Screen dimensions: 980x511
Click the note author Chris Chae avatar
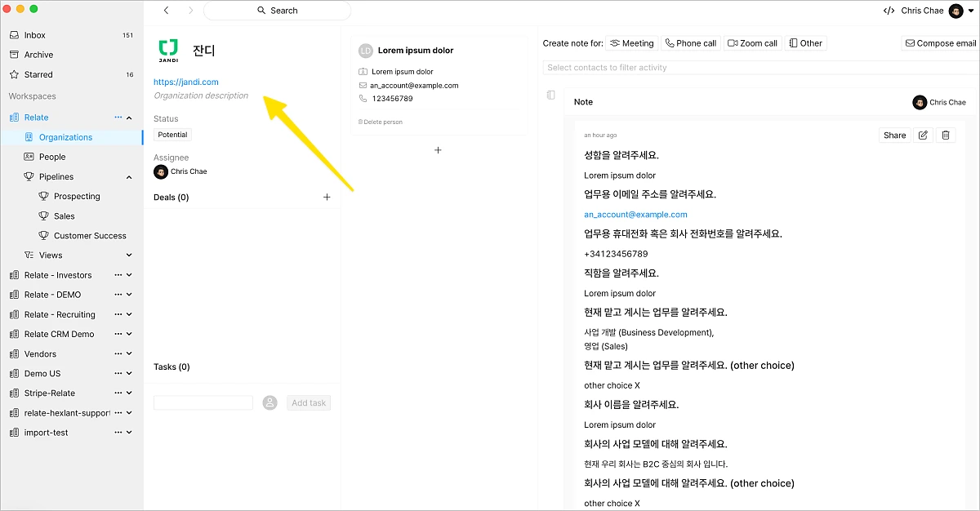[920, 102]
